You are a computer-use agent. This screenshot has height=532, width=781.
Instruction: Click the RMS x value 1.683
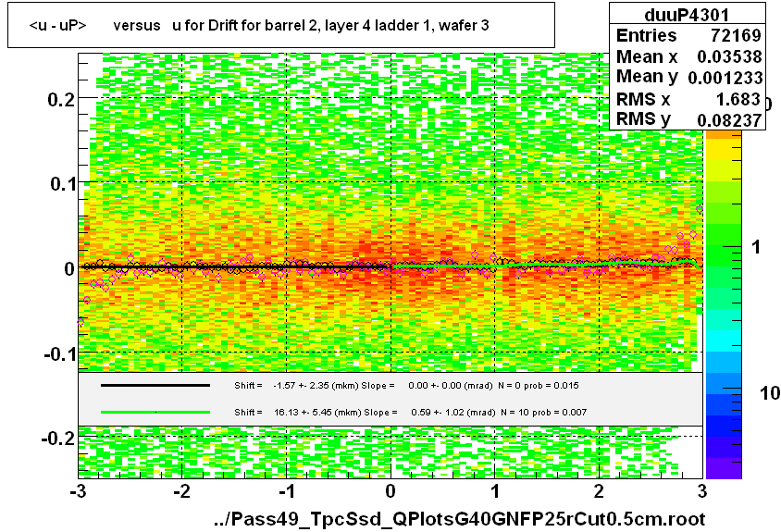click(x=738, y=99)
